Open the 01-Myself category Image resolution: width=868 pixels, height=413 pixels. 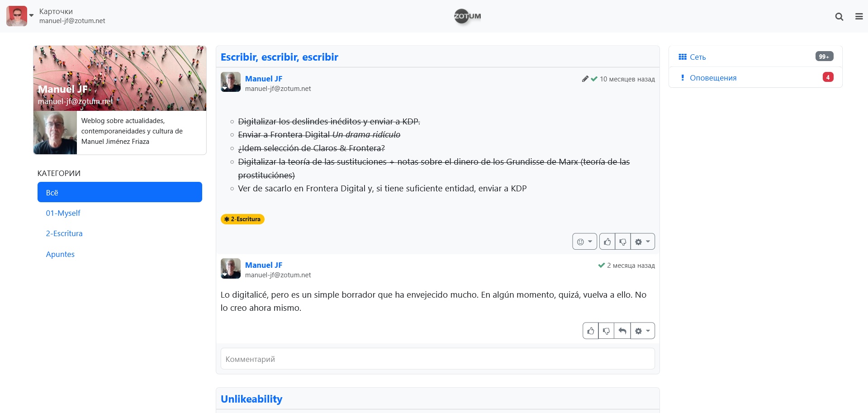63,213
